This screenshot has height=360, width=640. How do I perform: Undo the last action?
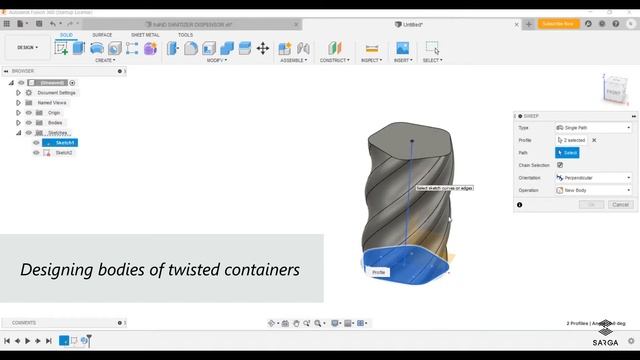point(53,24)
